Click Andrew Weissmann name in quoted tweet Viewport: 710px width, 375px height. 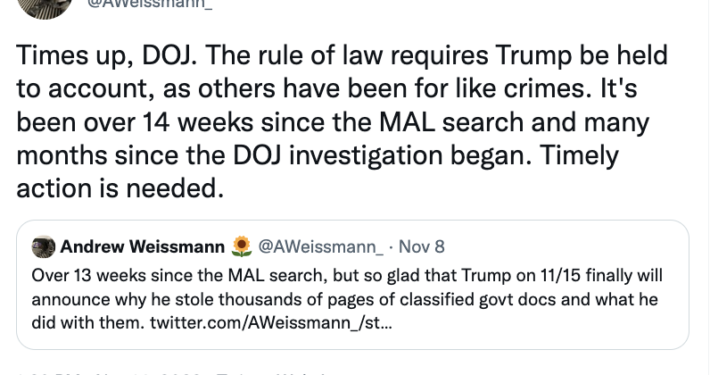pos(142,247)
